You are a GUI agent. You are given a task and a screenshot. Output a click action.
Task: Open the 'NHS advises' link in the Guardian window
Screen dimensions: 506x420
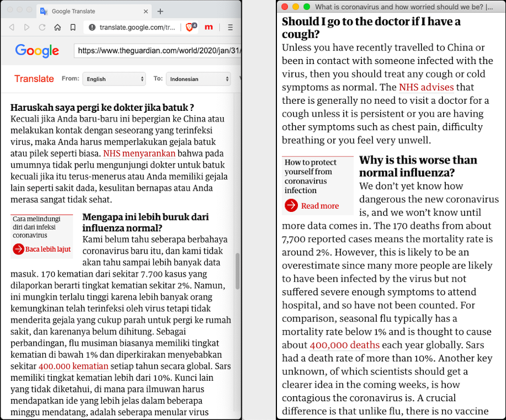426,87
